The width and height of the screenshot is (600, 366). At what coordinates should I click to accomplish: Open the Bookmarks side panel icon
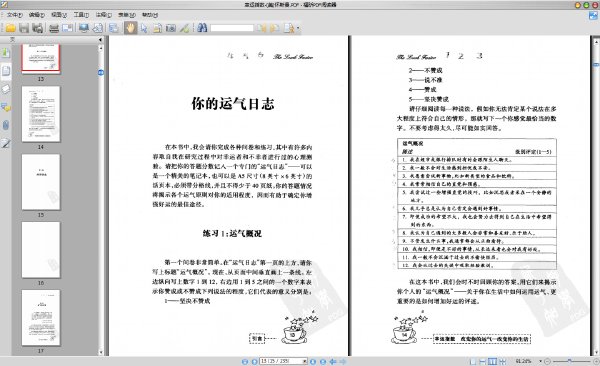6,52
